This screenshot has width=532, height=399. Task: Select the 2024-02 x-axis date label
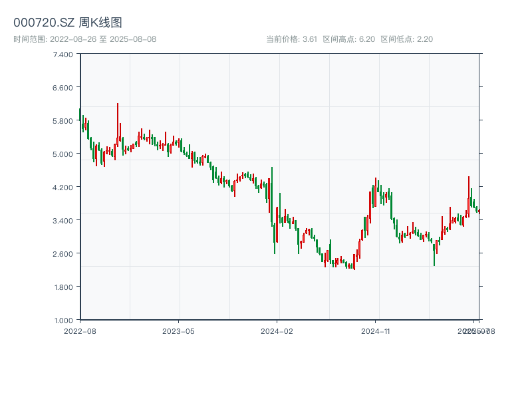(277, 331)
